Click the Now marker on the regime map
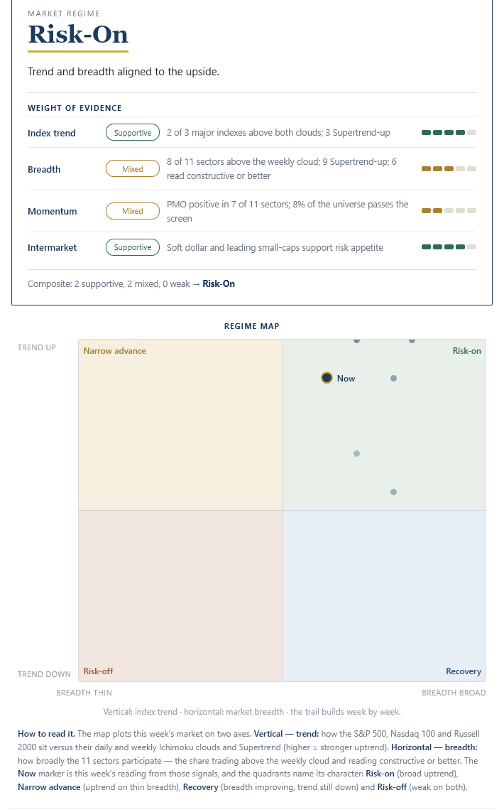Viewport: 504px width, 812px height. coord(327,378)
